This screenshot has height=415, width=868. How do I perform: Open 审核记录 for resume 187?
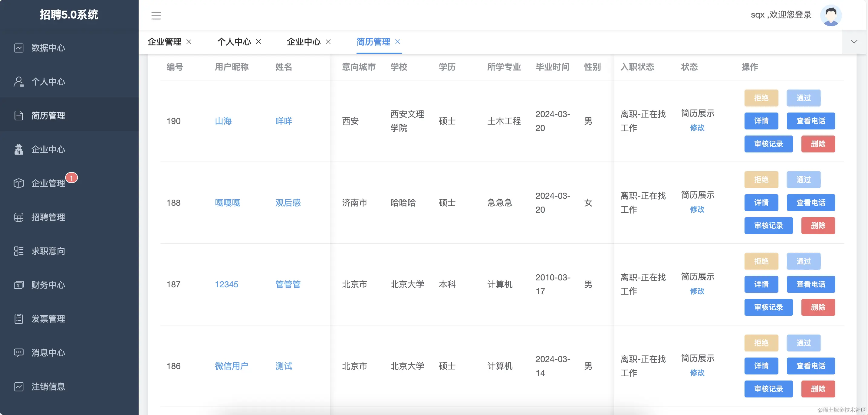click(768, 307)
